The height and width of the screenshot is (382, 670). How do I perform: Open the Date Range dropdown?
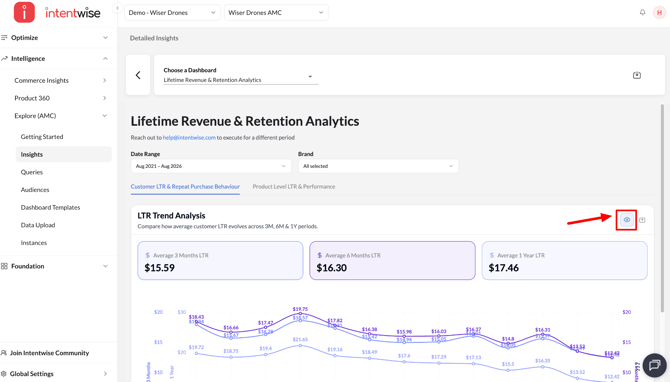[211, 166]
